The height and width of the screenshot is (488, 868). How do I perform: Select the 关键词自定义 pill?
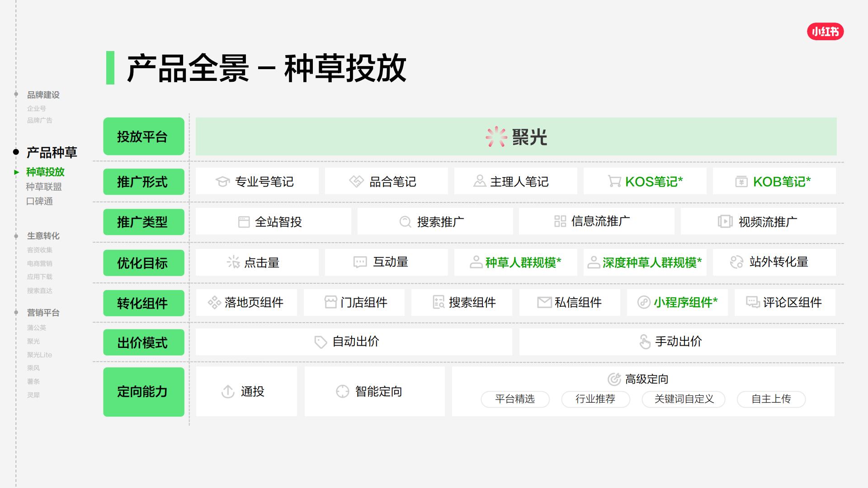tap(684, 399)
